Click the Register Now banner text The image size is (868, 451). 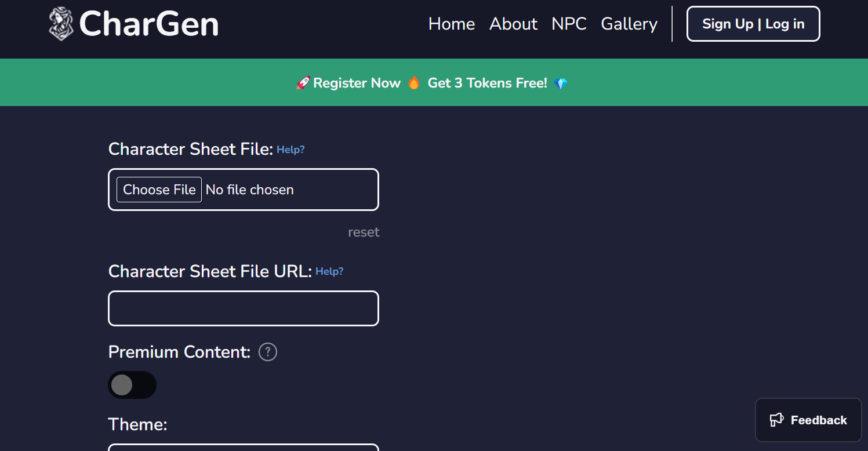tap(357, 83)
